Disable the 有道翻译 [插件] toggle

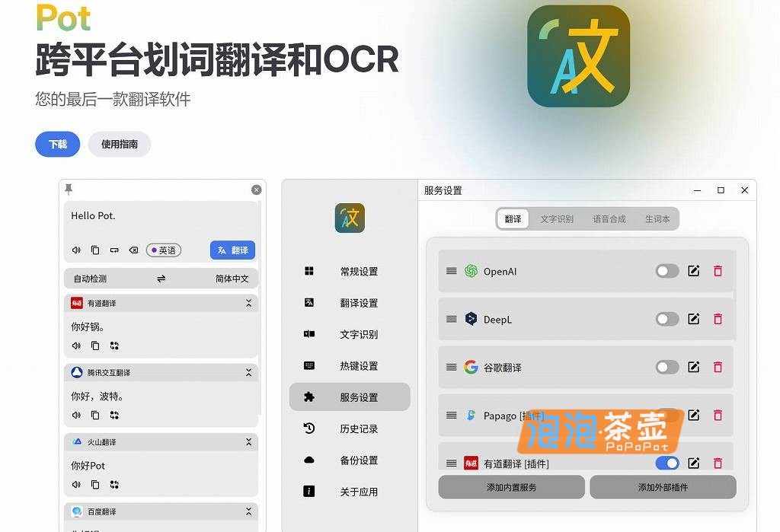tap(667, 463)
